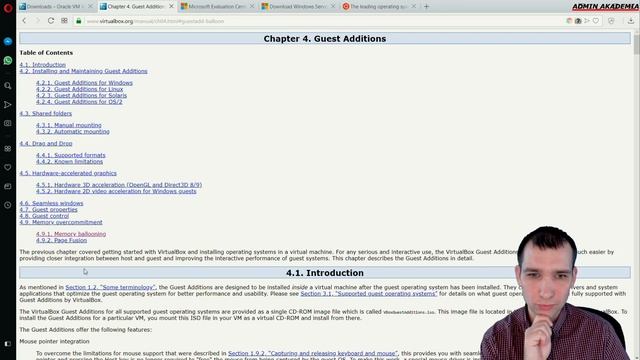The height and width of the screenshot is (360, 640).
Task: Go to 4.4. Drag and Drop section
Action: click(46, 144)
